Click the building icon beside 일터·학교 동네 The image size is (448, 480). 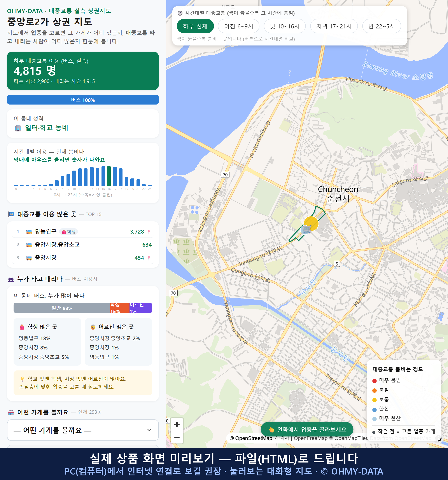point(18,128)
